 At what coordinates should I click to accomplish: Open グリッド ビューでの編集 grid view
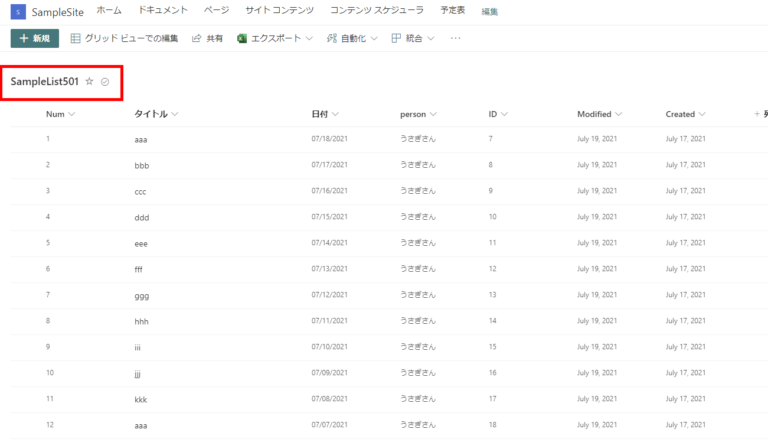124,38
